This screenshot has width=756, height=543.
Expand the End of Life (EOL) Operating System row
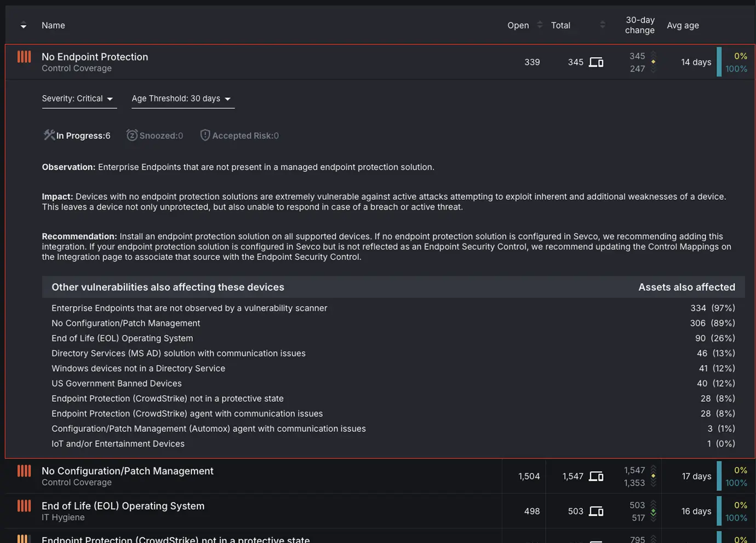click(x=380, y=511)
